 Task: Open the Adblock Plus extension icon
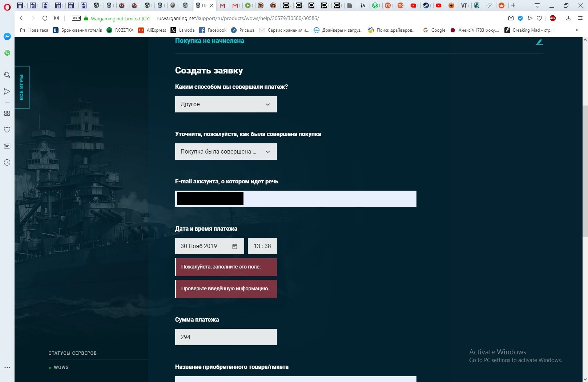point(553,18)
